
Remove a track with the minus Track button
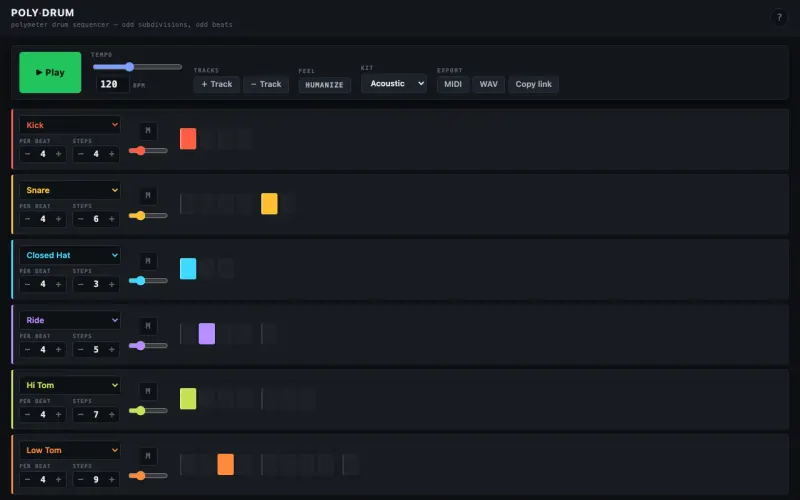266,84
